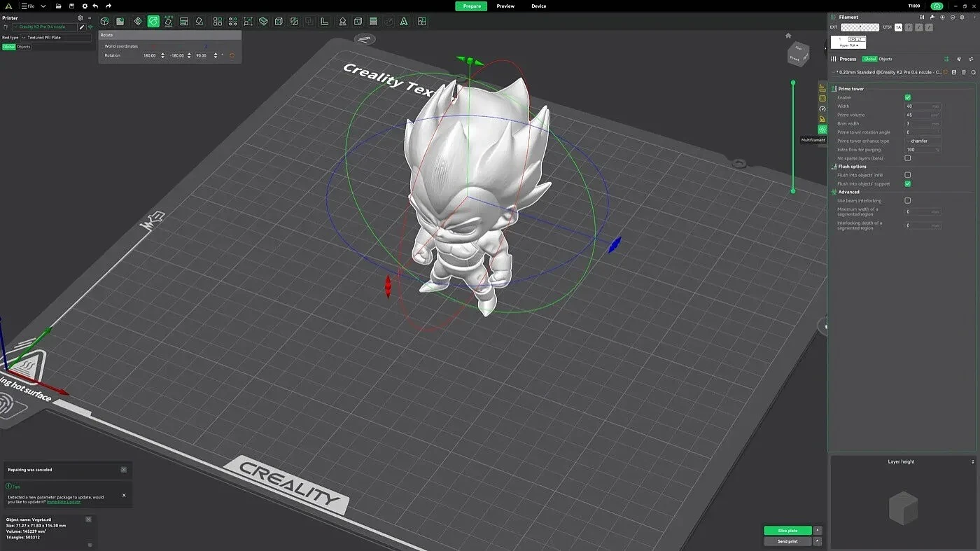
Task: Open settings gear in the top bar
Action: pyautogui.click(x=85, y=6)
